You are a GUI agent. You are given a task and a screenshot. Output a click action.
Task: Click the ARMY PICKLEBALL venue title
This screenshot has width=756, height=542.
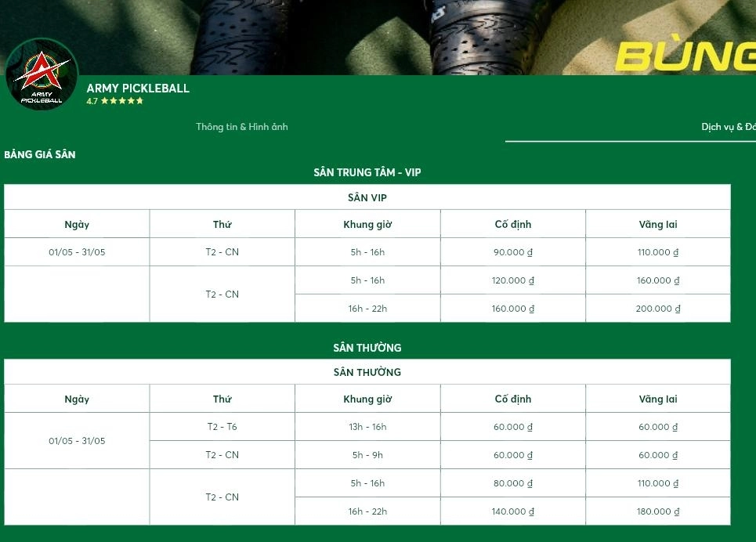click(x=138, y=89)
